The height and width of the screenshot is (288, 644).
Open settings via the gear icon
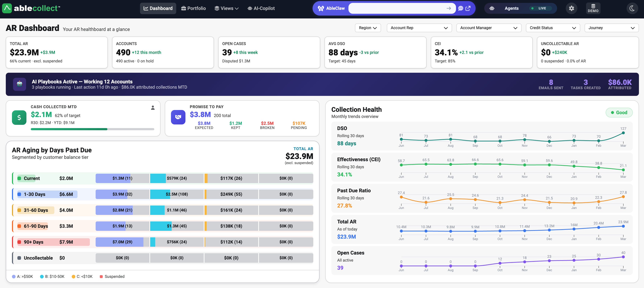572,8
